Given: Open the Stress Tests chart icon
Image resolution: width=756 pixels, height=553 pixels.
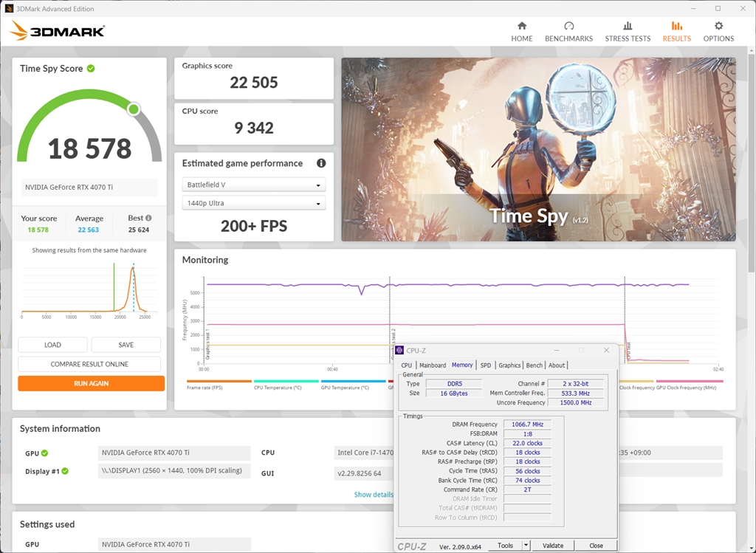Looking at the screenshot, I should click(628, 26).
